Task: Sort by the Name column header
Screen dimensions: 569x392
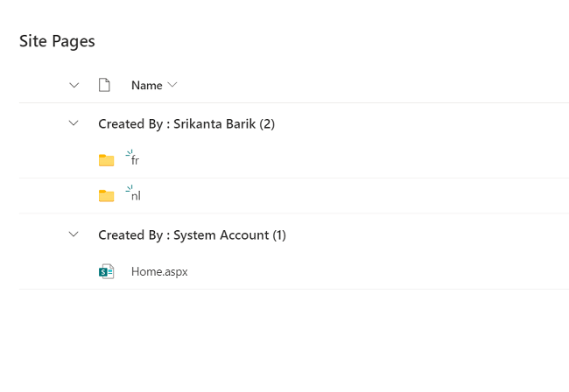Action: (146, 85)
